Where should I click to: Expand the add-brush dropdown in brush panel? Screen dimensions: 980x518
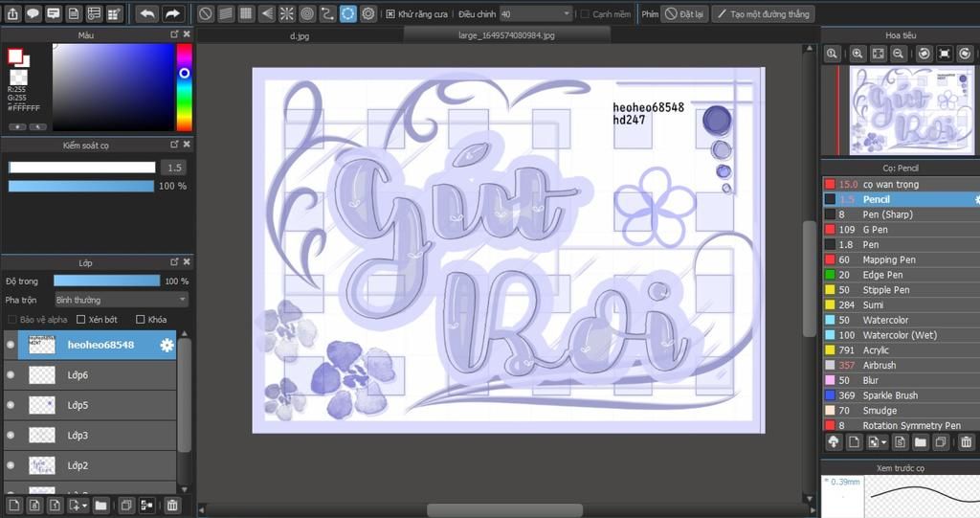coord(883,442)
